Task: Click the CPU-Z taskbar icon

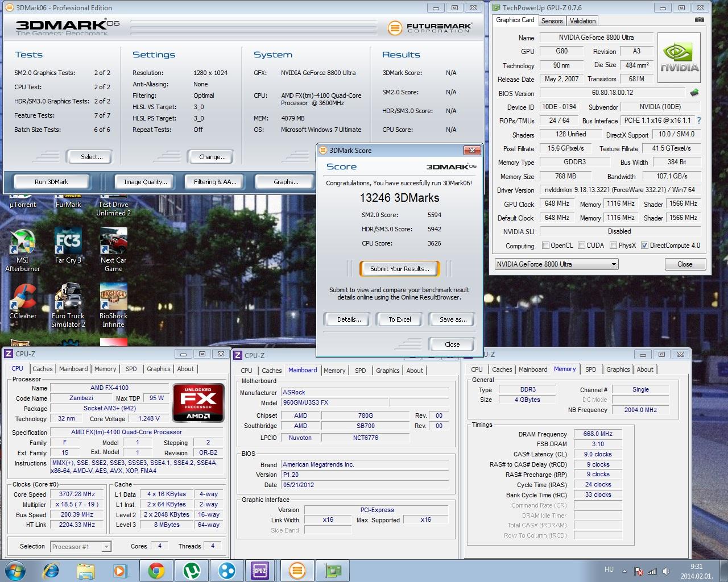Action: click(x=260, y=570)
